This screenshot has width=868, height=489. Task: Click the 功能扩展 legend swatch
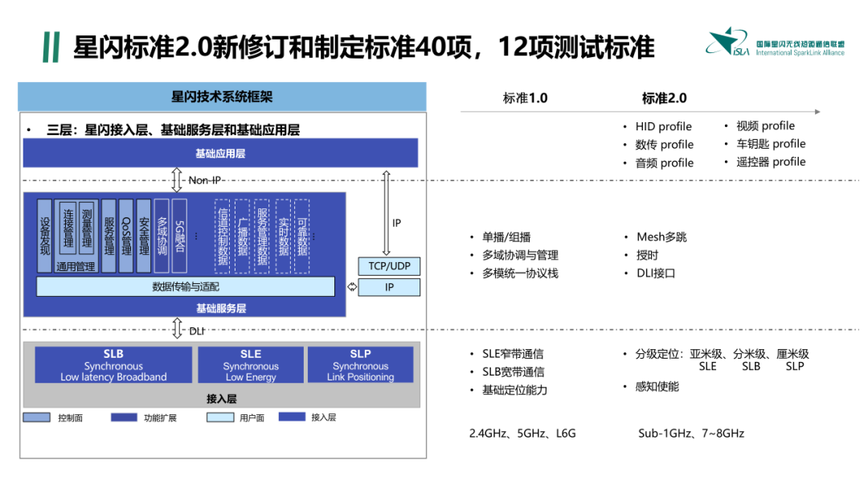124,417
